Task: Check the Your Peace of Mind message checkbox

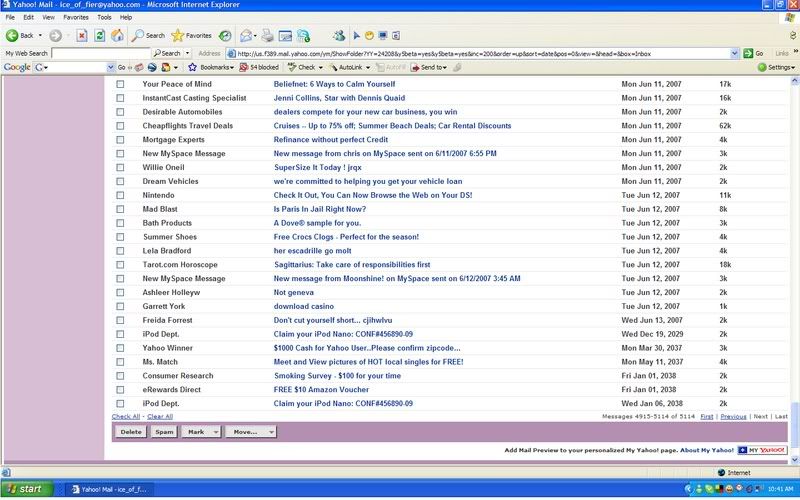Action: coord(120,84)
